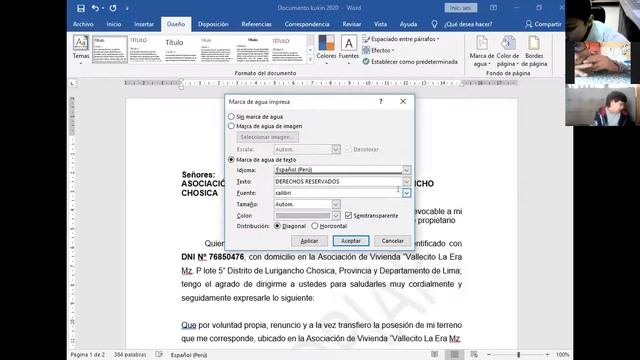Redo the action with the title bar icon

point(113,8)
